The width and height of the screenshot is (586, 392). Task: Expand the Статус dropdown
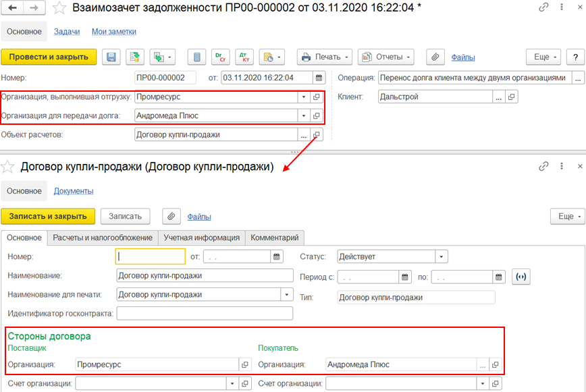click(442, 257)
